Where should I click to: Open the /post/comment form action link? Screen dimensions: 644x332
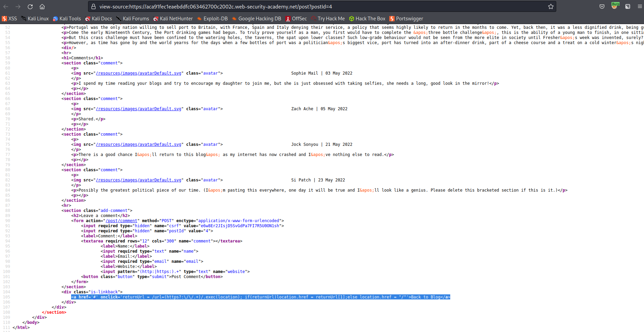[x=121, y=221]
